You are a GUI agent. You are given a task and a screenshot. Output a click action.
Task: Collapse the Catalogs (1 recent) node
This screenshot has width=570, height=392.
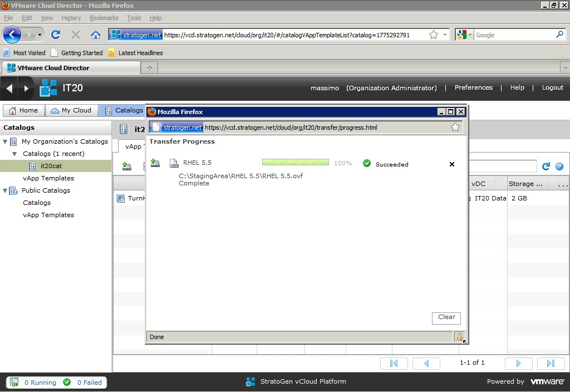[x=14, y=154]
